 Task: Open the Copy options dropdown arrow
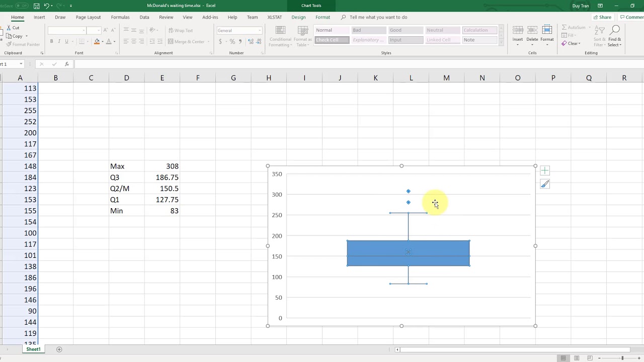[x=26, y=36]
